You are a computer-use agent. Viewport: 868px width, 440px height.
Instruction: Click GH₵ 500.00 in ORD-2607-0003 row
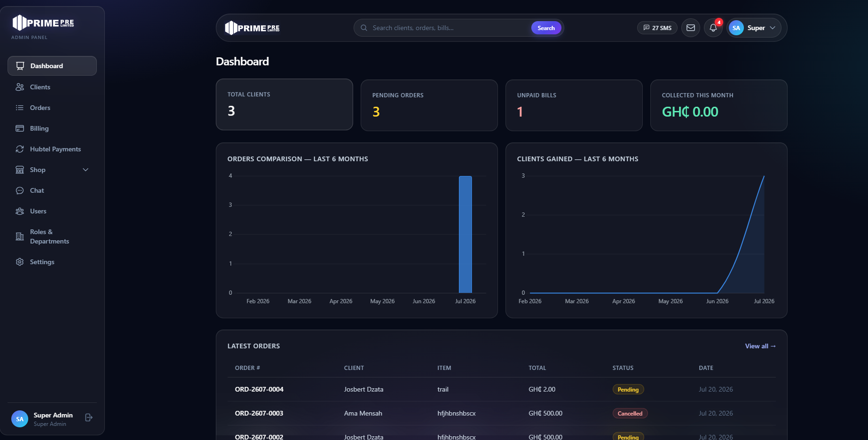click(545, 413)
